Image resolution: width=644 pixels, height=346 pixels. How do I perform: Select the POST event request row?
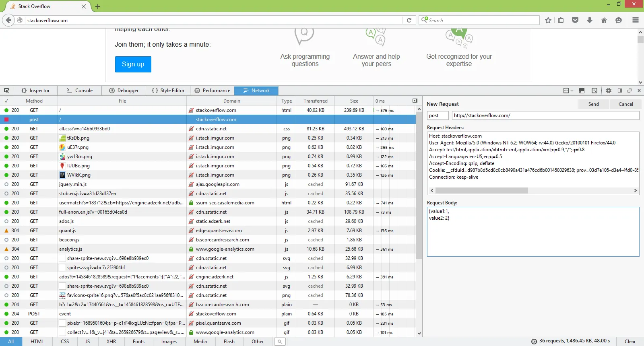[208, 314]
